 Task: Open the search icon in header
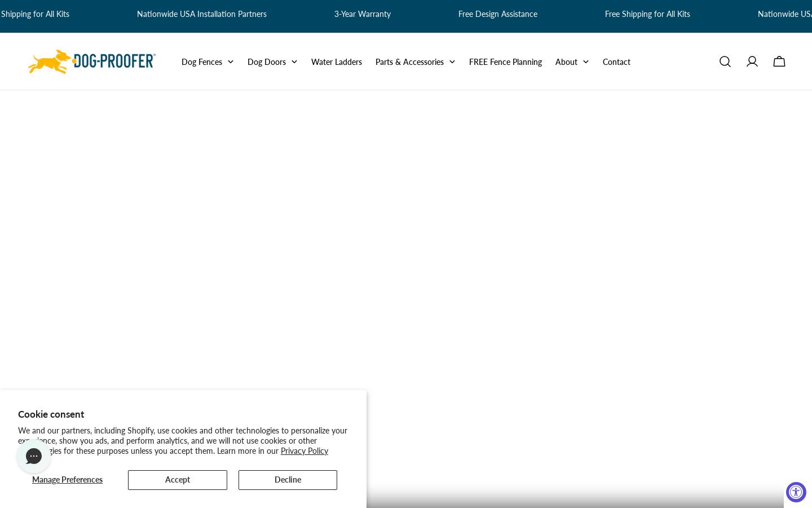click(x=725, y=62)
